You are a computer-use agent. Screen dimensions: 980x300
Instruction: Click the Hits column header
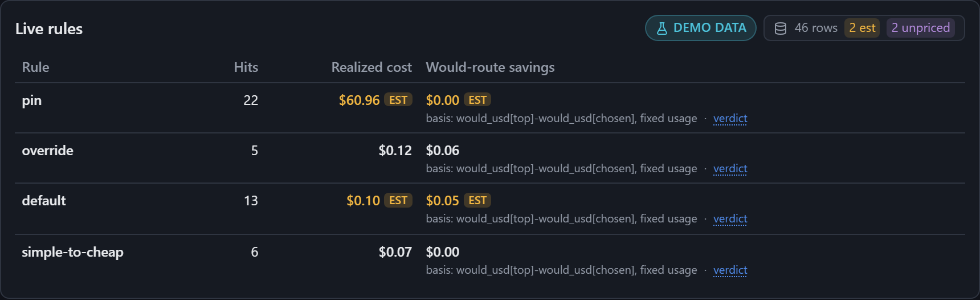point(246,67)
